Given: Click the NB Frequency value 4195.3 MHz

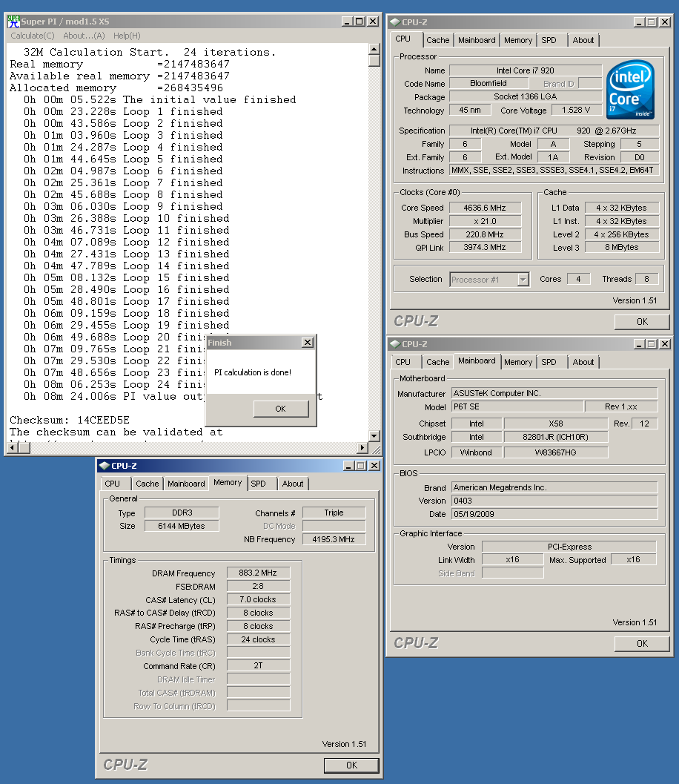Looking at the screenshot, I should (x=334, y=539).
